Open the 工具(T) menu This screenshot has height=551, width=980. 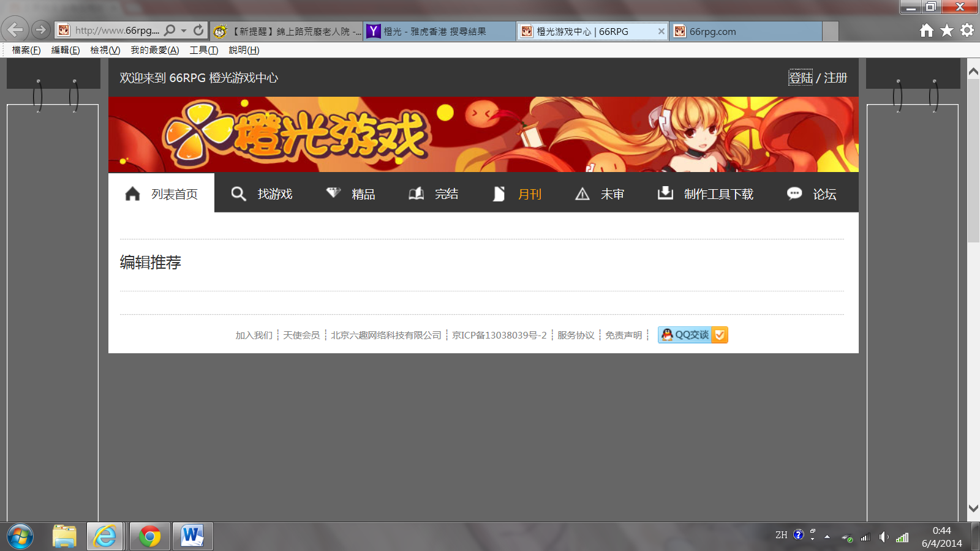click(204, 50)
